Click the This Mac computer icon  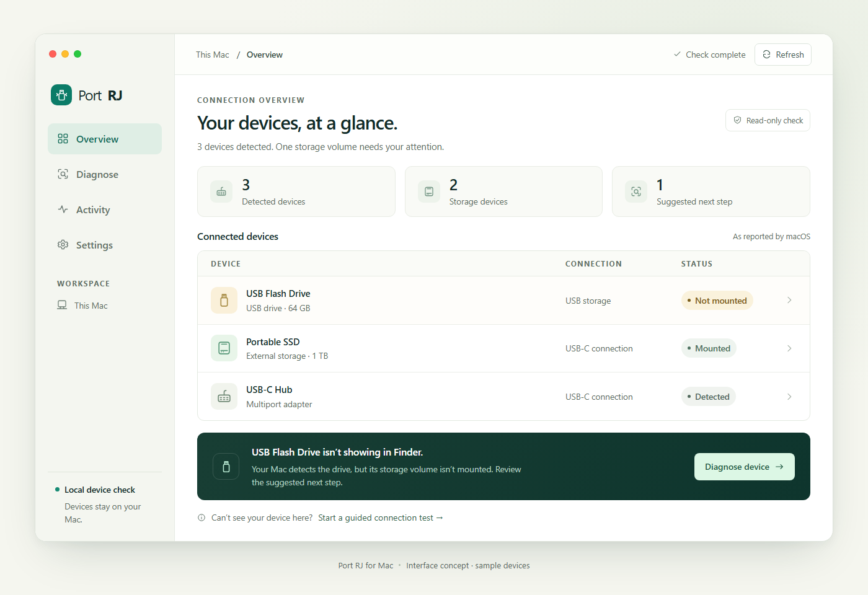[62, 305]
